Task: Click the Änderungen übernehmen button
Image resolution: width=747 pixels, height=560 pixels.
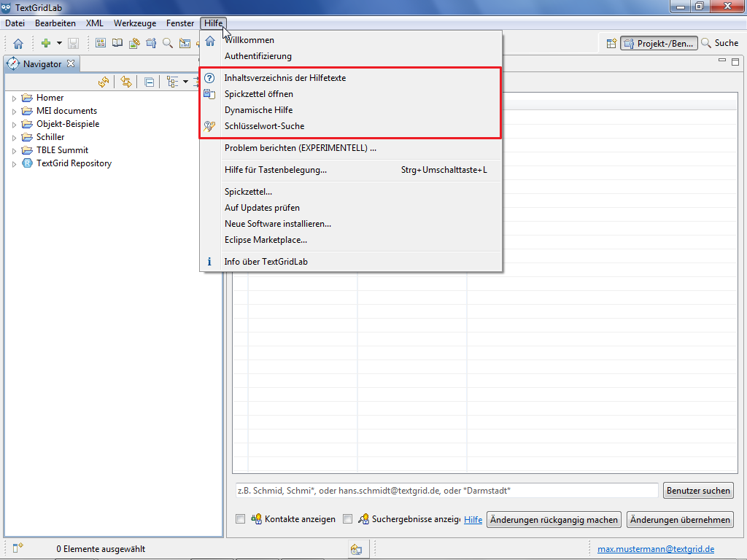Action: 680,520
